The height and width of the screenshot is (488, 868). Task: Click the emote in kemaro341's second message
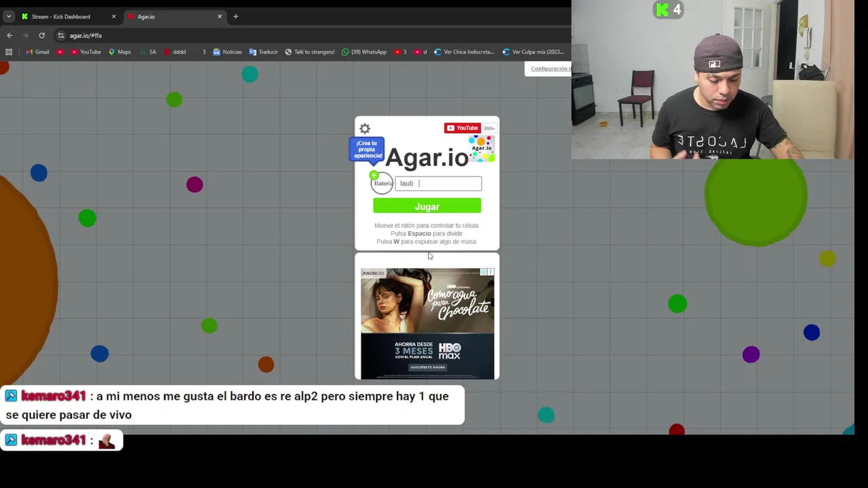click(106, 441)
